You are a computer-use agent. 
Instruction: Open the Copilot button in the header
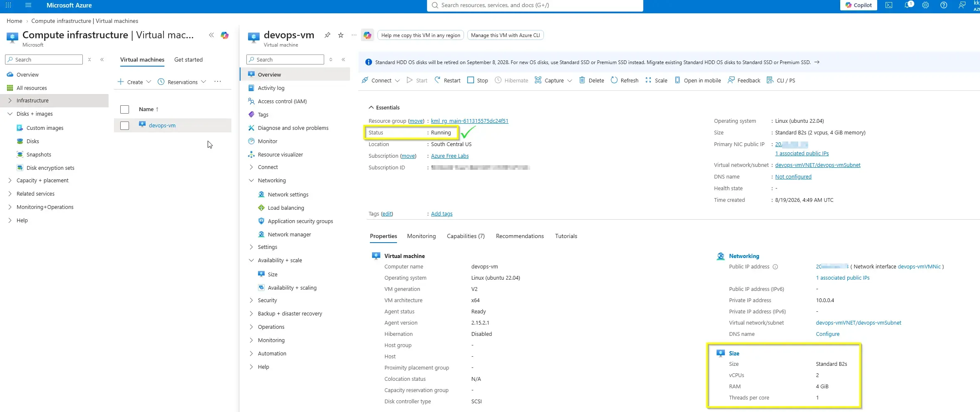point(858,5)
